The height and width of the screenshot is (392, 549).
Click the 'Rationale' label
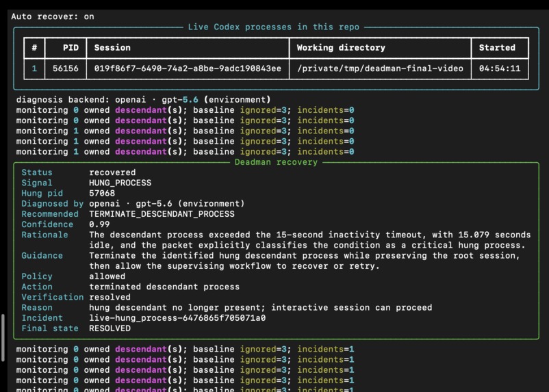coord(44,235)
